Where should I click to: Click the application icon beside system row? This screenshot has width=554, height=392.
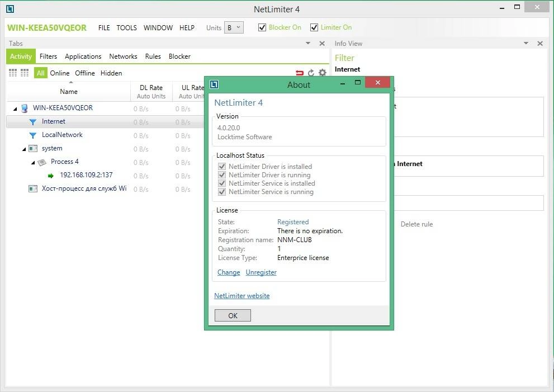pos(33,148)
